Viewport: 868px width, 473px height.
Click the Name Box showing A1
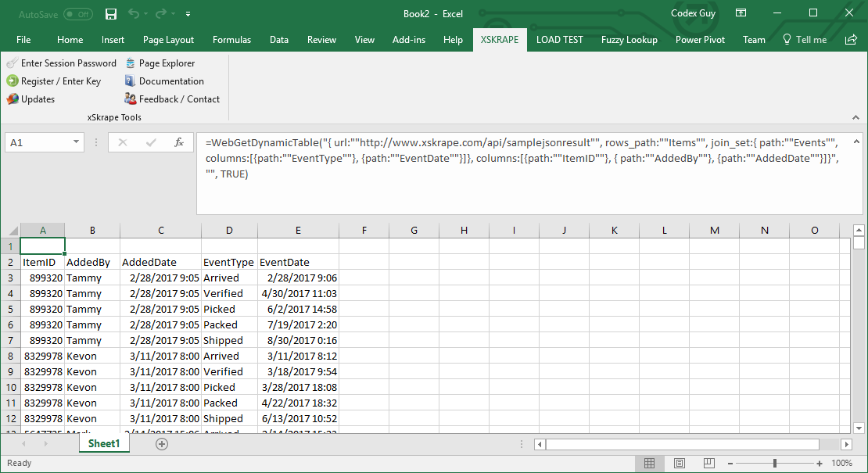[38, 142]
